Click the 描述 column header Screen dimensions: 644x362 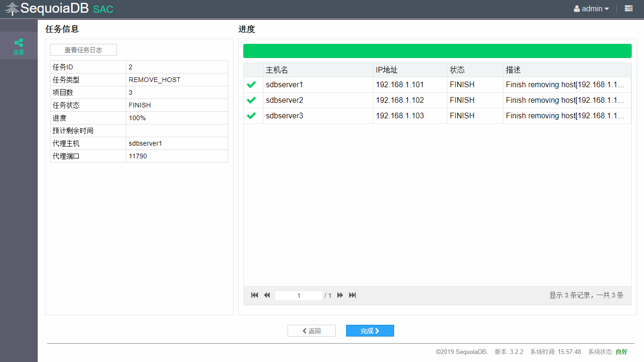click(567, 70)
